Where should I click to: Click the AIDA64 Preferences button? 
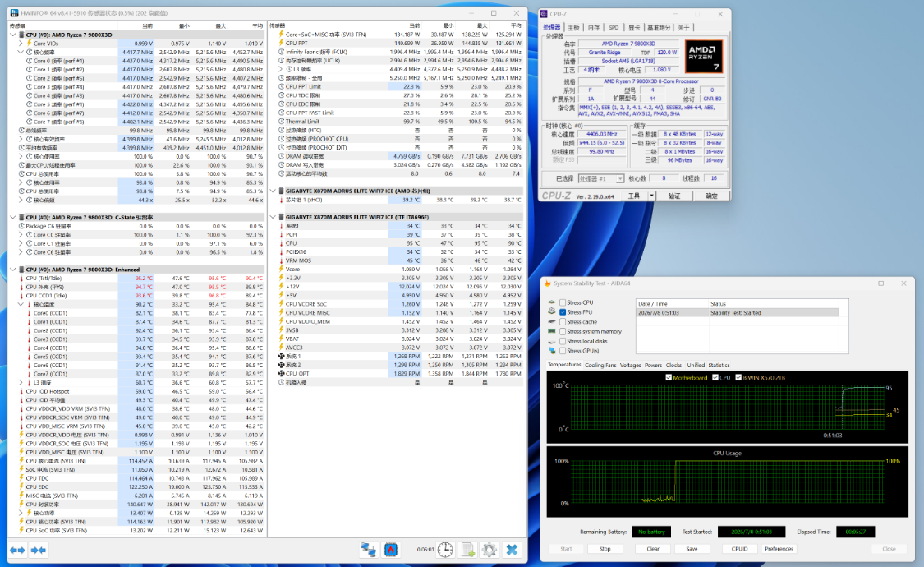pyautogui.click(x=779, y=549)
